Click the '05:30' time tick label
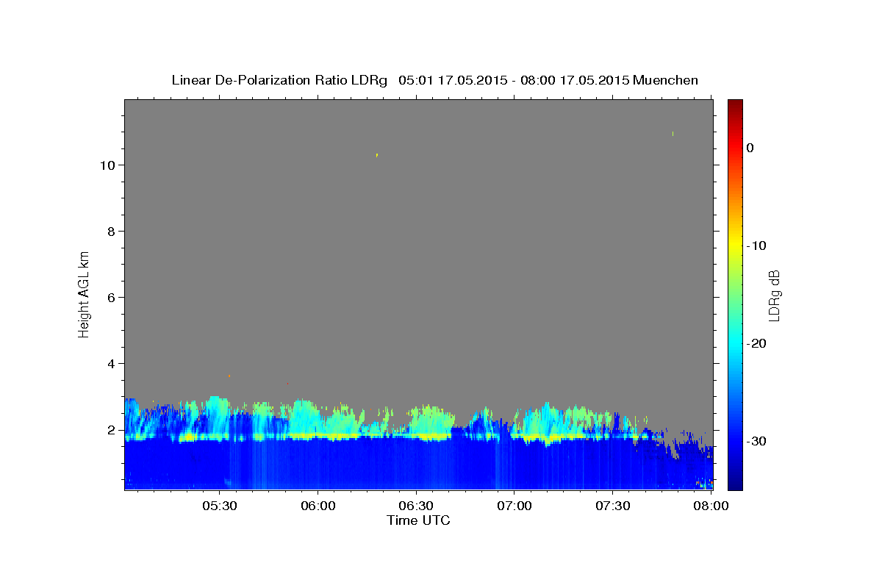Screen dimensions: 882x588 click(x=220, y=506)
